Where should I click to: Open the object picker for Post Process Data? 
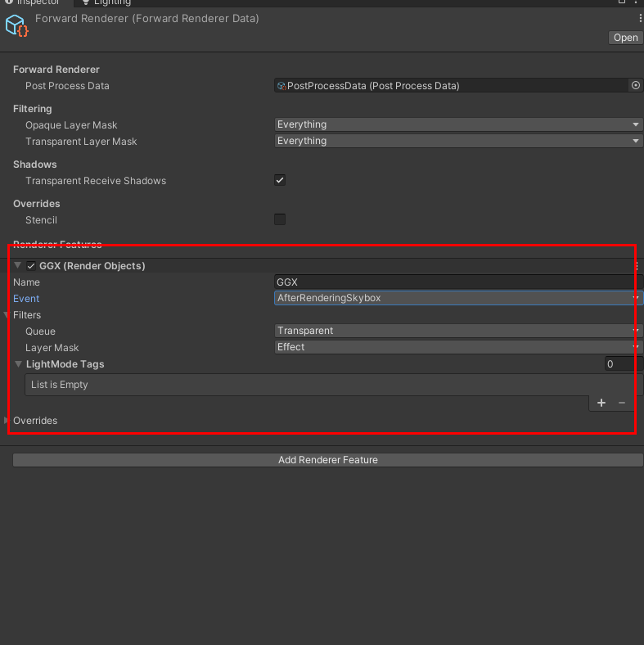tap(635, 85)
